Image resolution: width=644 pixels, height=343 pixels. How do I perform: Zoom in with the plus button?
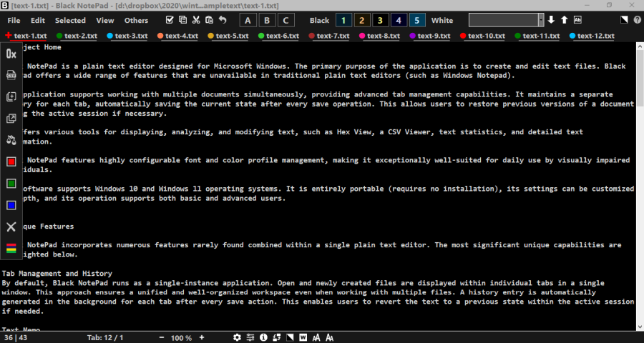(202, 338)
